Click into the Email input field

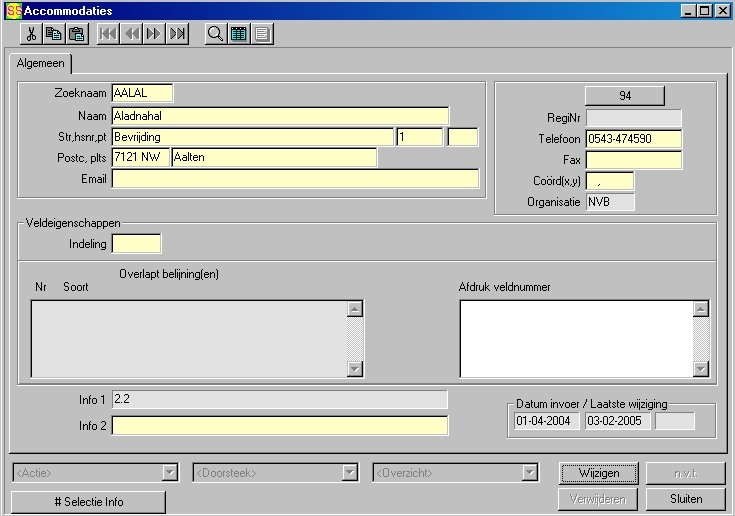(x=295, y=179)
